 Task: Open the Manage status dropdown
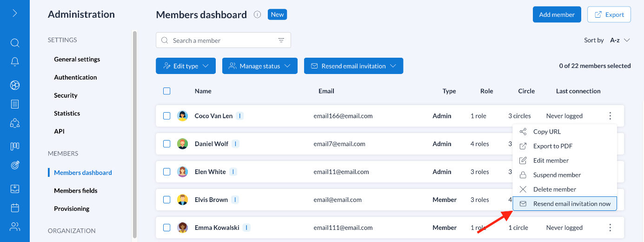click(x=259, y=66)
